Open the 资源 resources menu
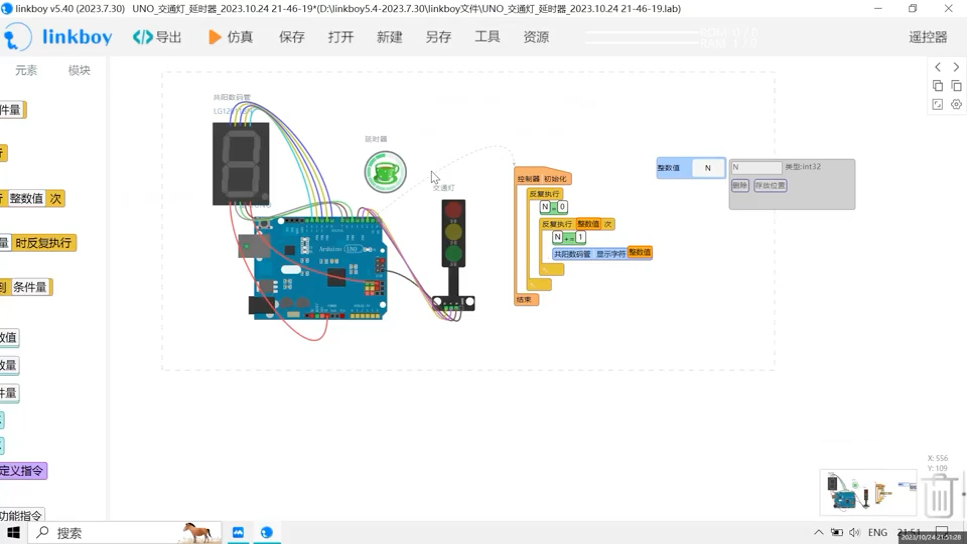 pos(536,37)
